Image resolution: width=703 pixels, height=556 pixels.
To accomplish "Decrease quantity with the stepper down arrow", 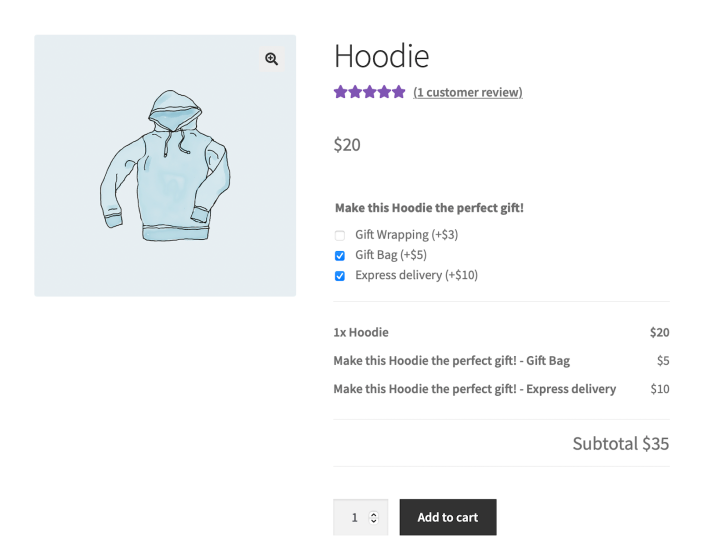I will 374,521.
